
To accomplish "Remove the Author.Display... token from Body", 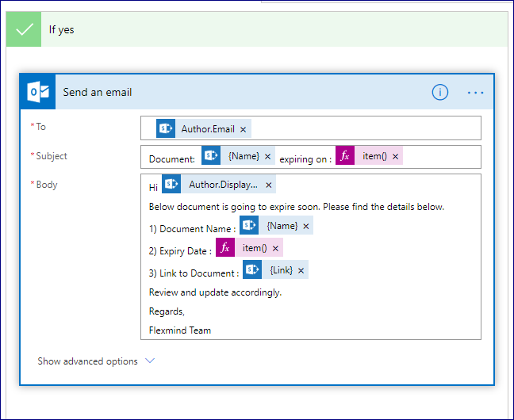I will pos(268,185).
